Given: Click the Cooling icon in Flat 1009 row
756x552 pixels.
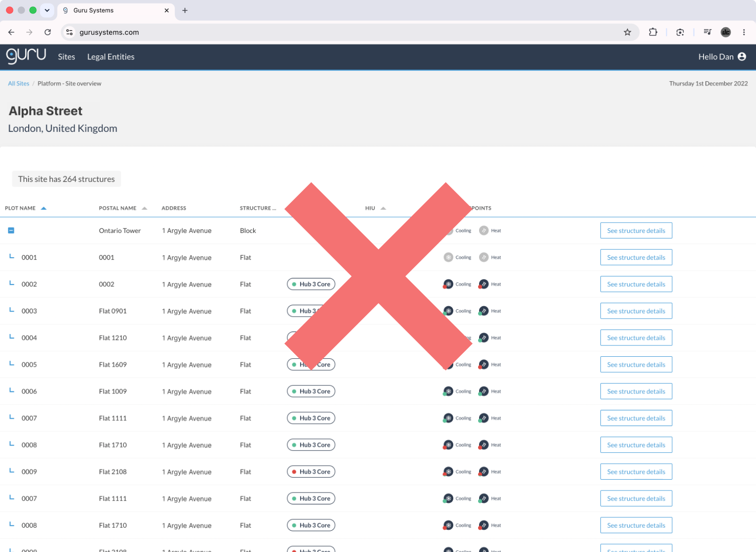Looking at the screenshot, I should click(448, 391).
